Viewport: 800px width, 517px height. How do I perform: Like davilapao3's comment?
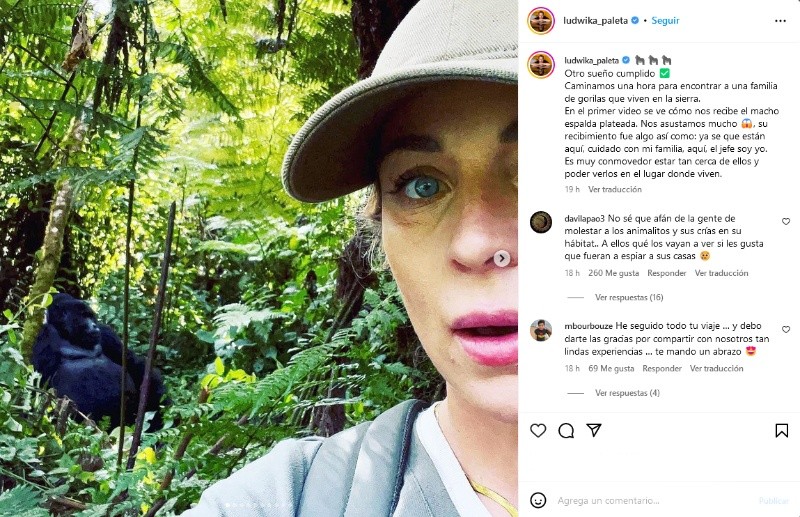click(x=786, y=221)
